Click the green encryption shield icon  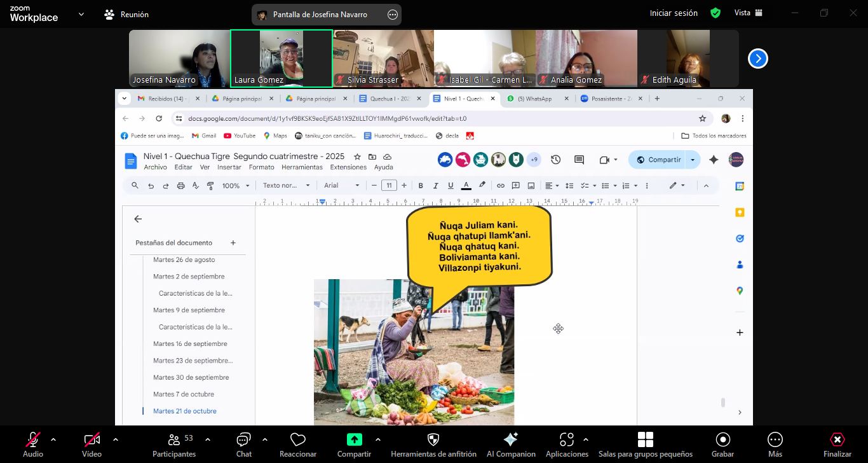[715, 13]
